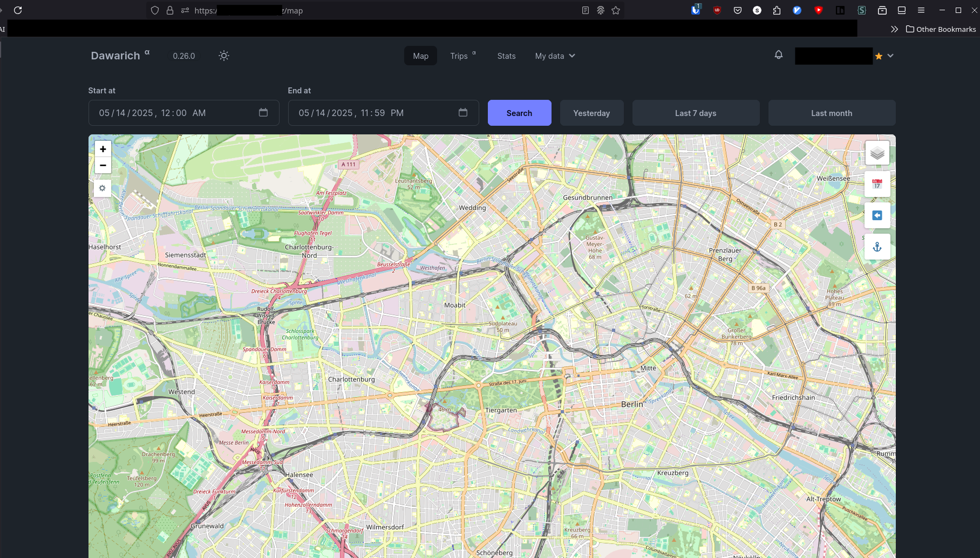Toggle the light/dark theme sun icon
Screen dimensions: 980x558
point(224,56)
